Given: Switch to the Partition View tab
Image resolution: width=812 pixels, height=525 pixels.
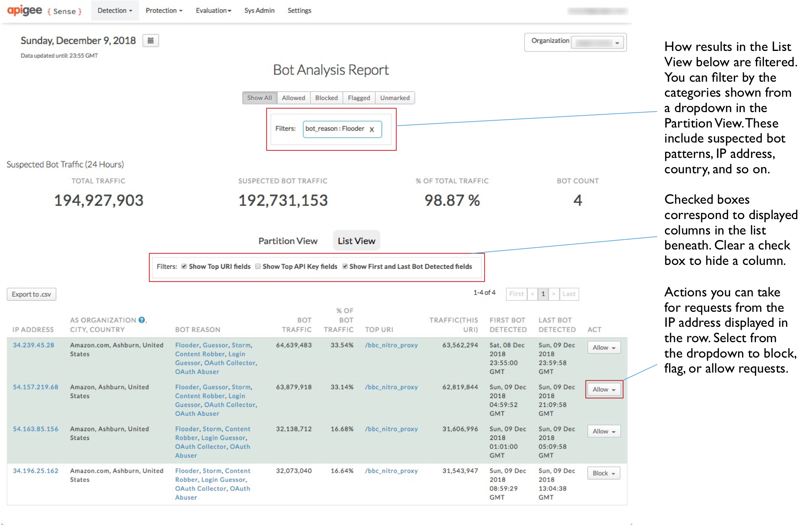Looking at the screenshot, I should tap(288, 241).
